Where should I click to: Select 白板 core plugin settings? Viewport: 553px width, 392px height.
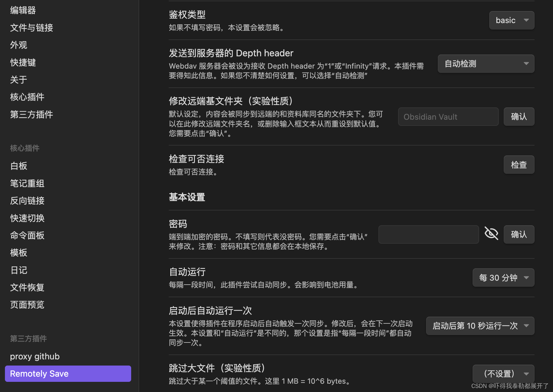point(18,166)
